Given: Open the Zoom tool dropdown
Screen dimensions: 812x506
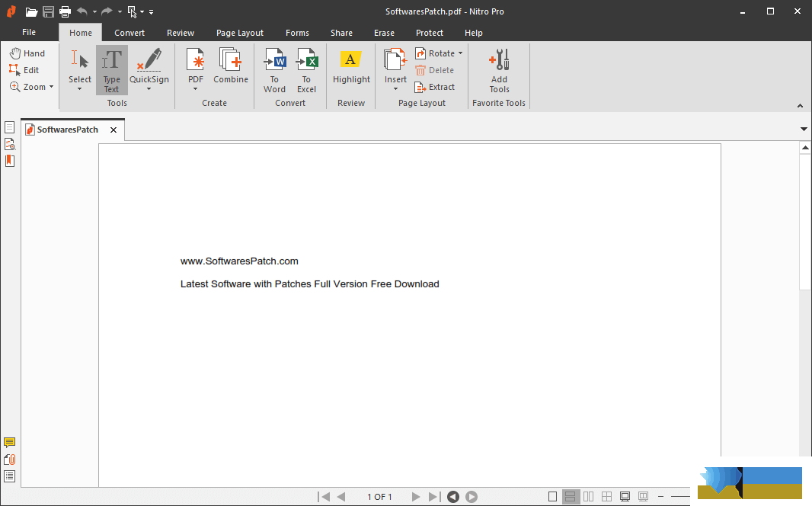Looking at the screenshot, I should [51, 87].
